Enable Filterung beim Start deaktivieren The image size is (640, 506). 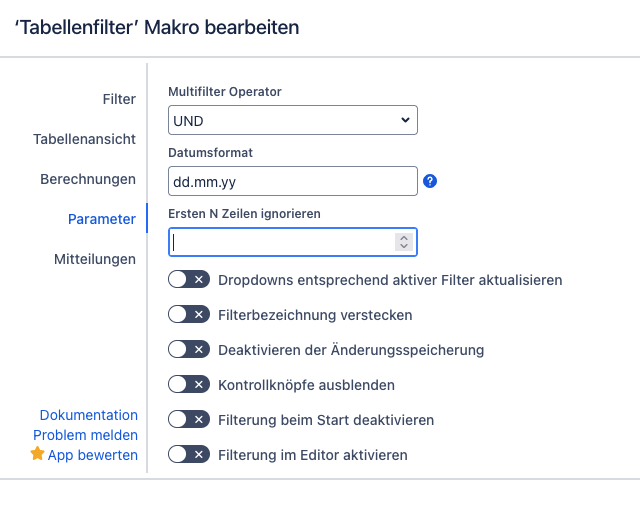(x=188, y=420)
